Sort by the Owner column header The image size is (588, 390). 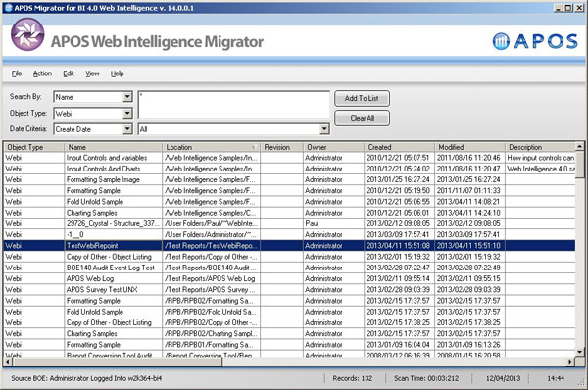pos(334,147)
